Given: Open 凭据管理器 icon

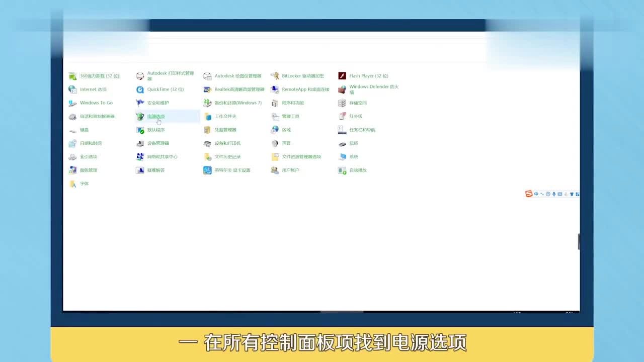Looking at the screenshot, I should (x=207, y=130).
